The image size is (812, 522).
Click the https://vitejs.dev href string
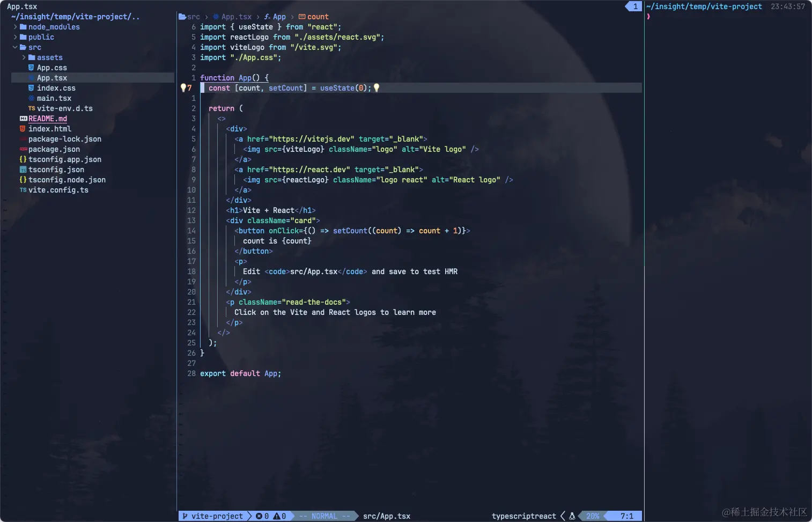312,139
